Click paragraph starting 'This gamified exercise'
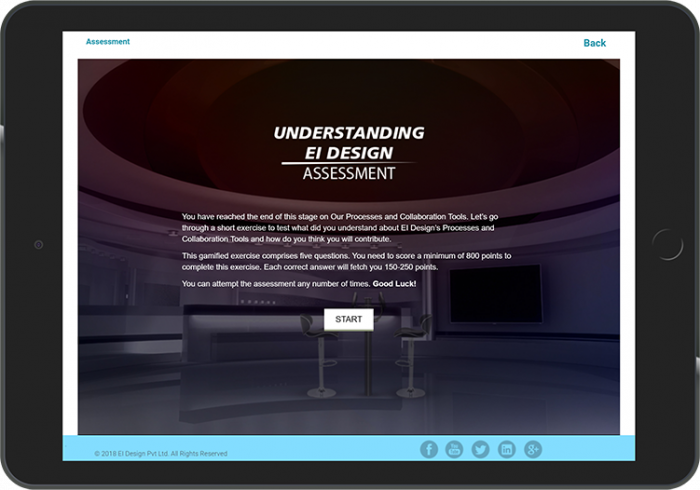Viewport: 700px width, 490px height. pos(346,262)
